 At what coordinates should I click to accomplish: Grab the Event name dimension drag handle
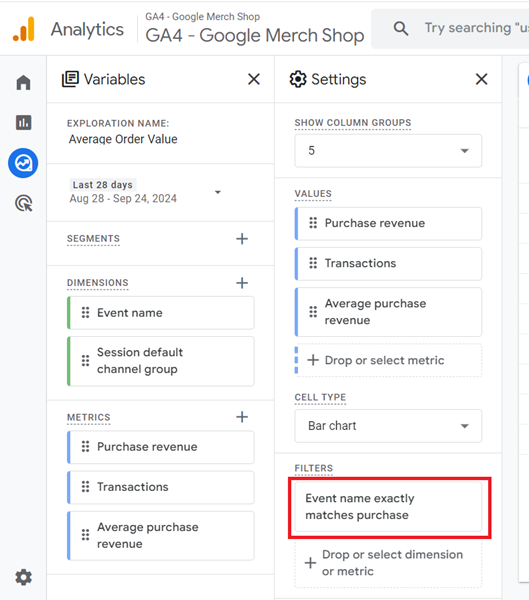(x=85, y=313)
